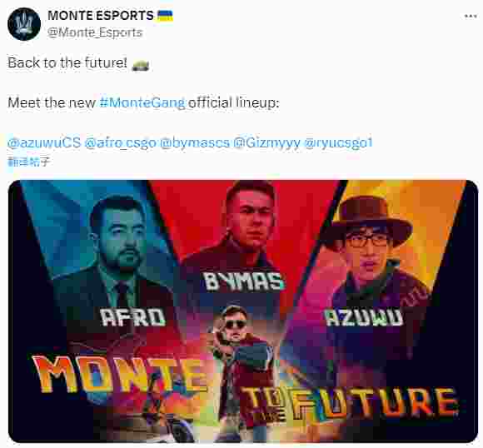This screenshot has width=483, height=448.
Task: Open the @Giznyyy mention
Action: (266, 142)
